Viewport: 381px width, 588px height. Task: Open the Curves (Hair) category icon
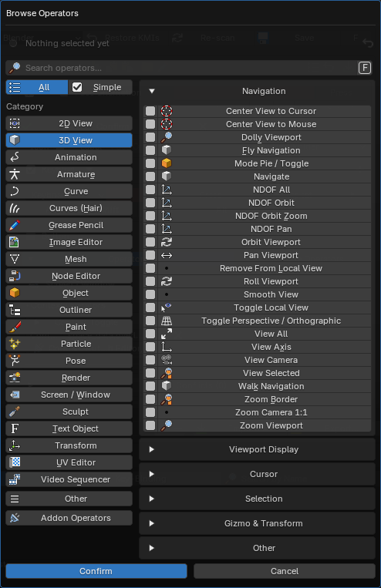pyautogui.click(x=15, y=208)
